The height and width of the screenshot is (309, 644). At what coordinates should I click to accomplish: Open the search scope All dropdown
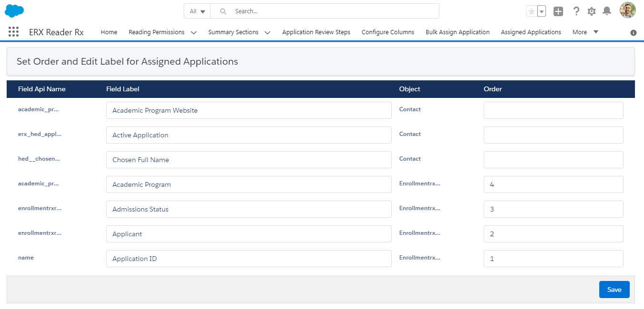(x=197, y=11)
